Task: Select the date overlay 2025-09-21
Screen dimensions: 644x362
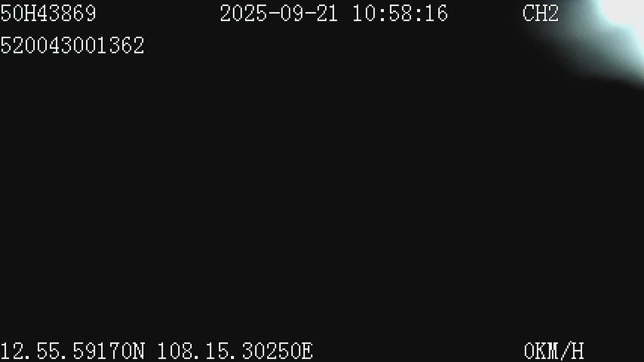Action: tap(279, 13)
